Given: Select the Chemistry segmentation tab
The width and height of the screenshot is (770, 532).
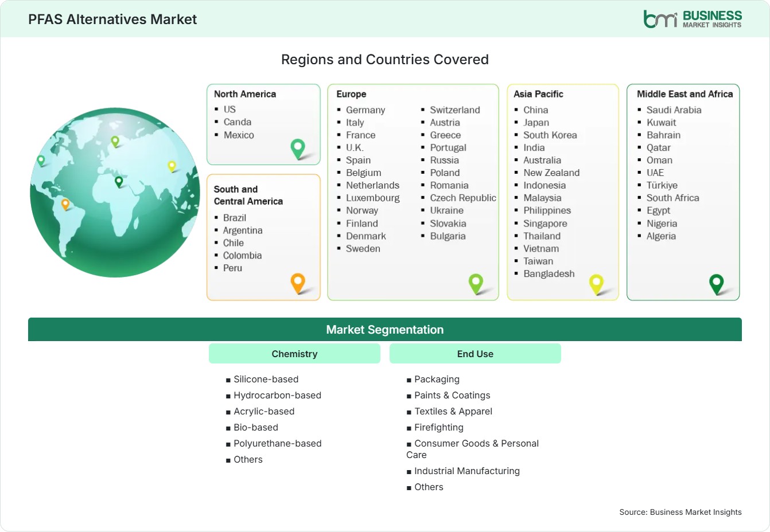Looking at the screenshot, I should [x=294, y=354].
